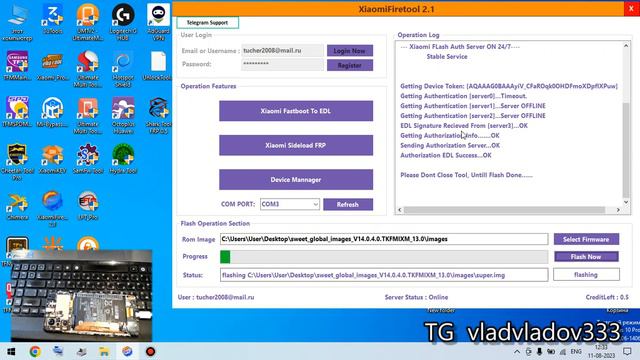The height and width of the screenshot is (360, 640).
Task: Open the Telegram Support tab
Action: (x=207, y=22)
